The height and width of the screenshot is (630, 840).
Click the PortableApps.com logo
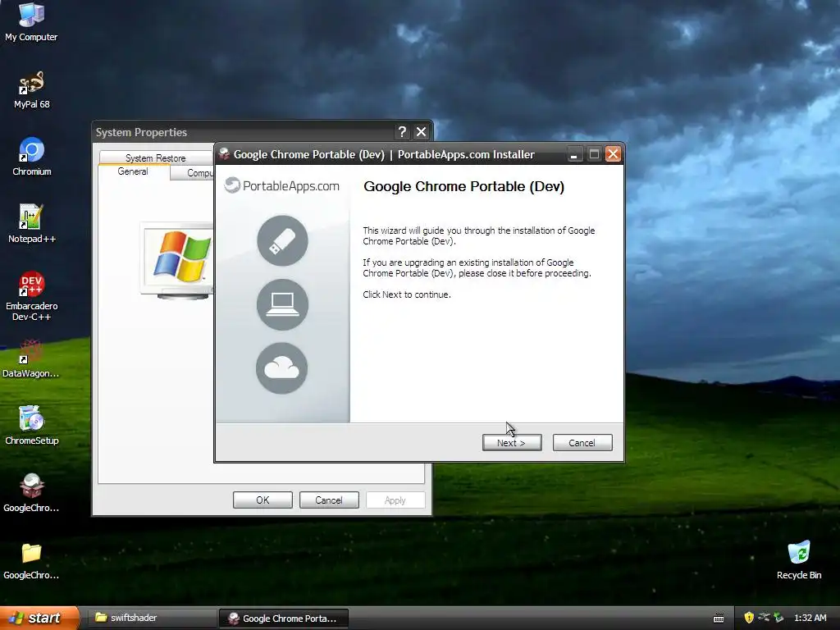[x=282, y=185]
